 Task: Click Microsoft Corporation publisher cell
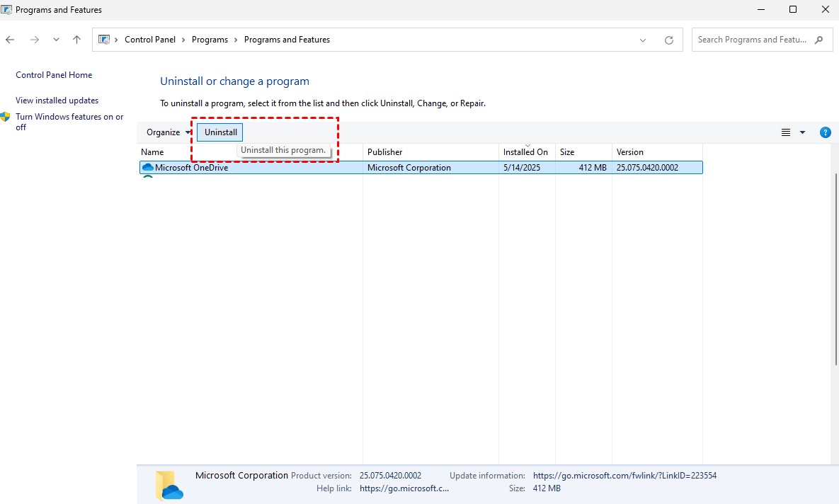pos(409,168)
